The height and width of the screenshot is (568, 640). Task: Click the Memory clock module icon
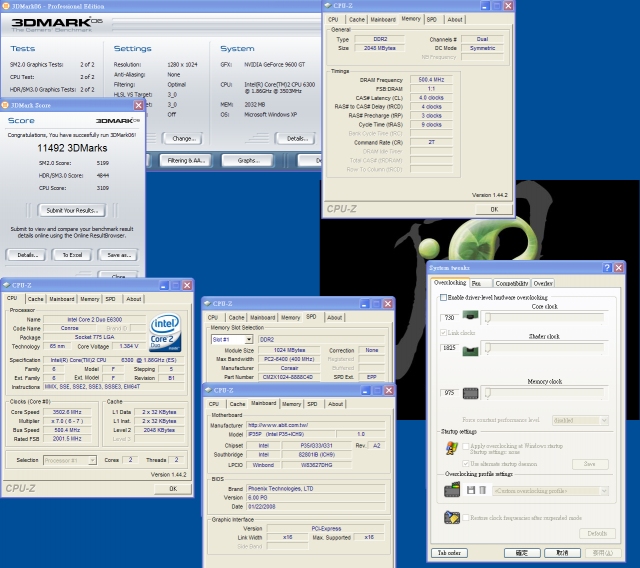tap(470, 393)
